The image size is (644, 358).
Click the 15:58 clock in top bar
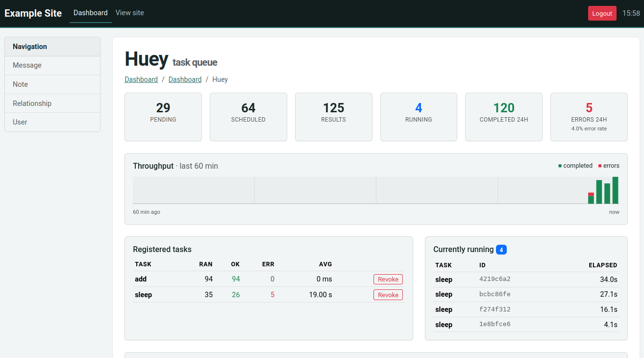tap(631, 13)
